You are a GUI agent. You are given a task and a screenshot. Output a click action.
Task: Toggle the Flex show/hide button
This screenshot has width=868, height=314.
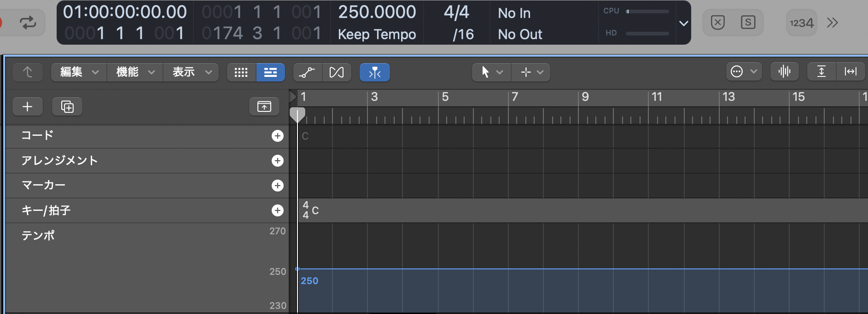click(337, 72)
